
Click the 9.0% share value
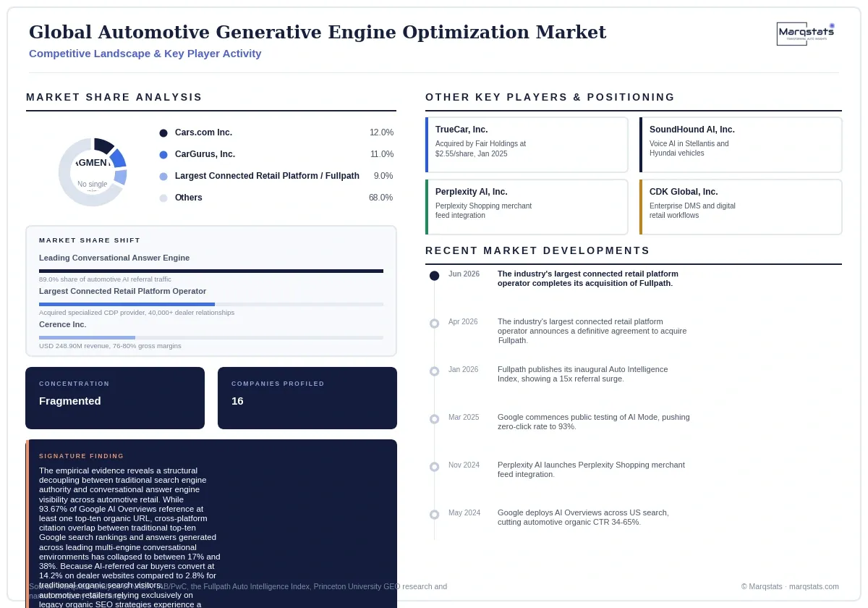383,176
